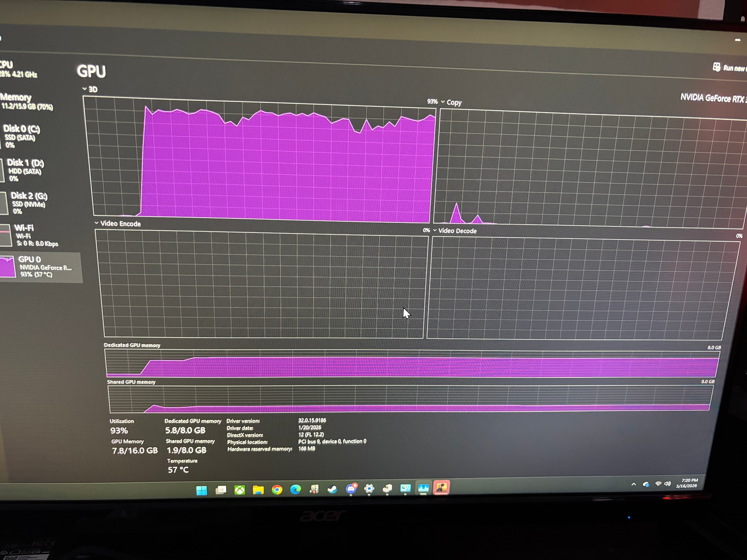Select GPU 0 in the performance sidebar
The height and width of the screenshot is (560, 747).
41,267
